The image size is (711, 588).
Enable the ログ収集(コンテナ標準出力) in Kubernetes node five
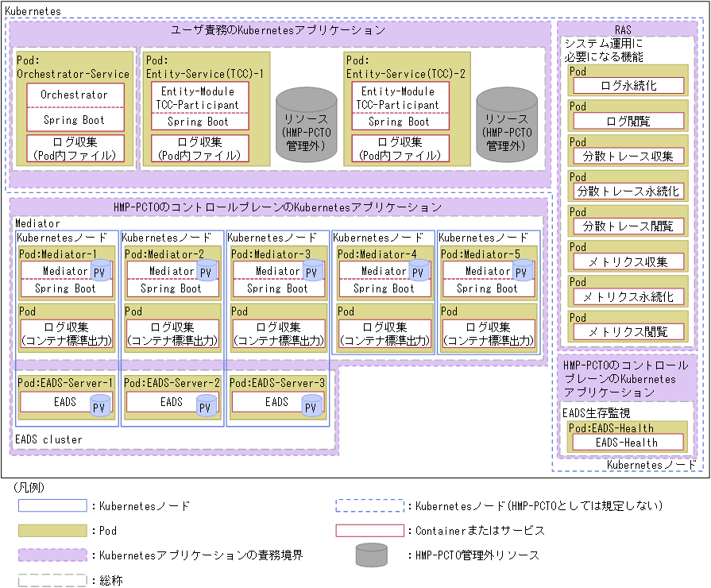tap(489, 336)
